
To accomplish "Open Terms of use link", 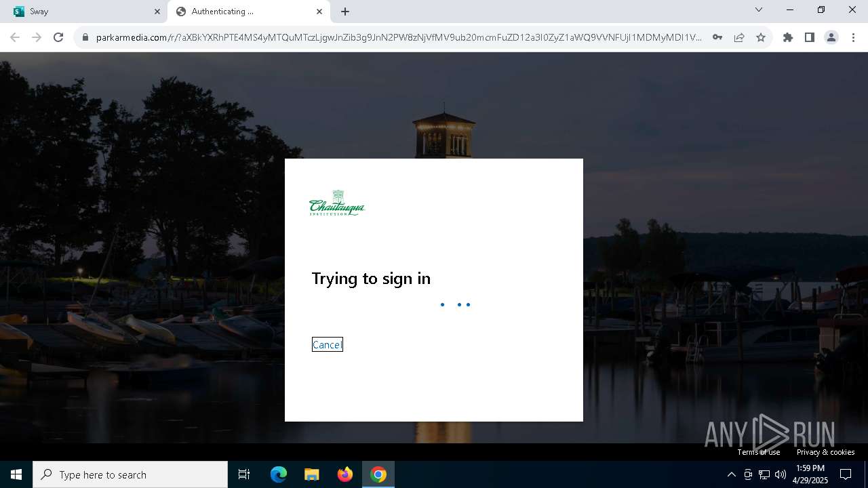I will (x=759, y=452).
